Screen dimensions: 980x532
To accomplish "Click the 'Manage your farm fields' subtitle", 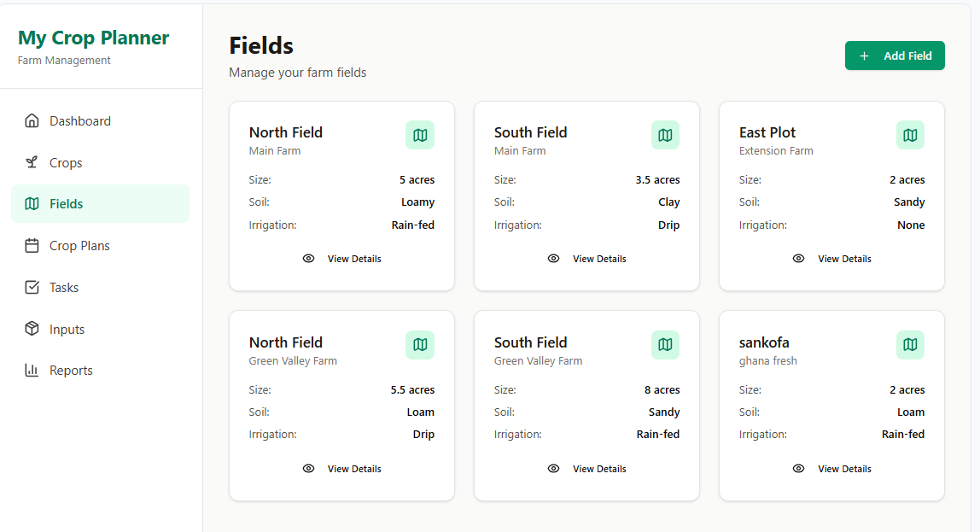I will 297,73.
